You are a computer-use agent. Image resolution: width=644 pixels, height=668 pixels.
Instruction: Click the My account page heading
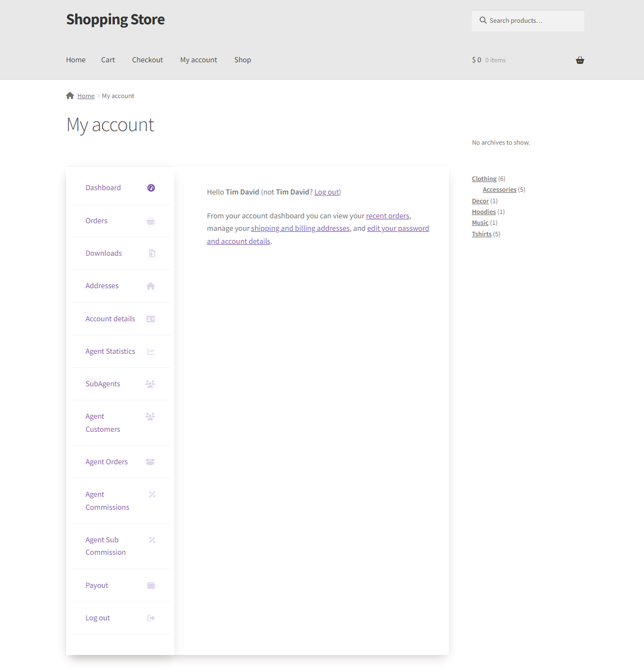coord(110,125)
